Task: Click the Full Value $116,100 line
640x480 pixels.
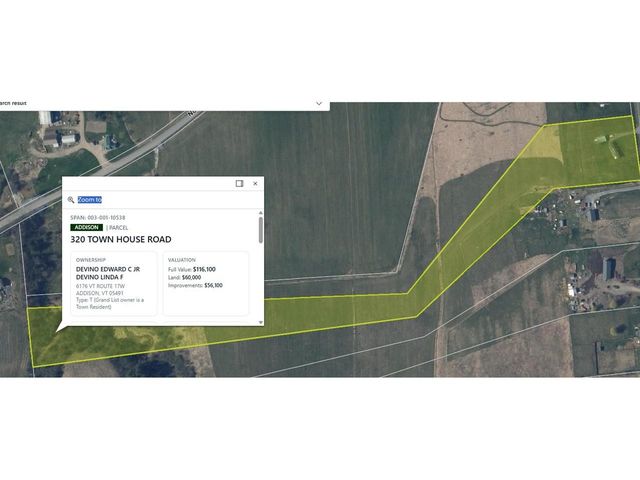Action: click(x=192, y=269)
